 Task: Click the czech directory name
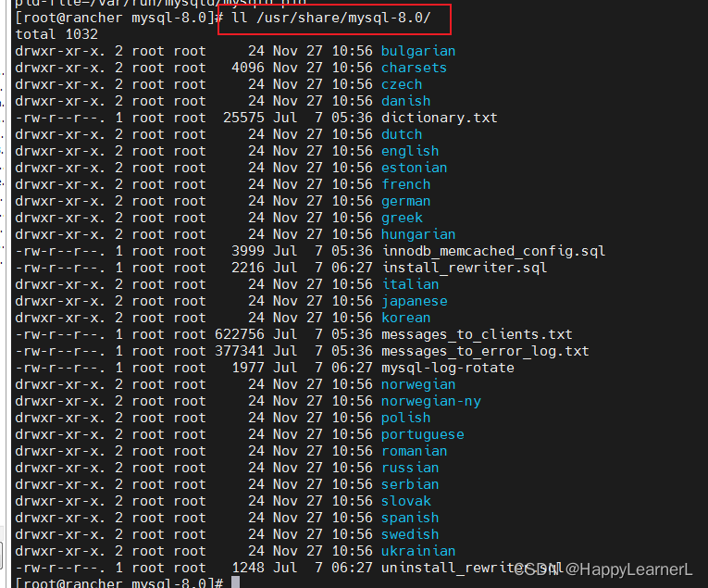[402, 84]
